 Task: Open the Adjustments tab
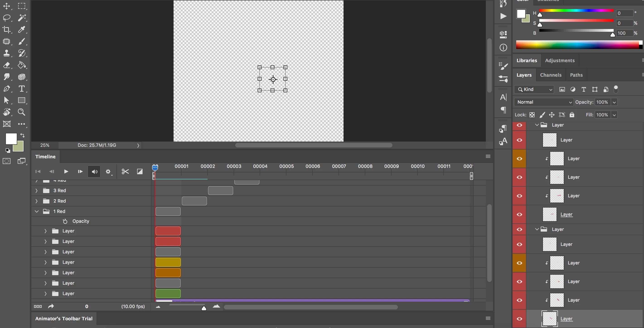(559, 61)
